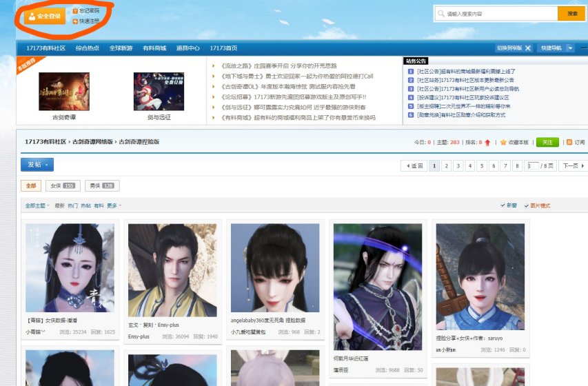
Task: Open the 17173首页 nav item
Action: 223,48
